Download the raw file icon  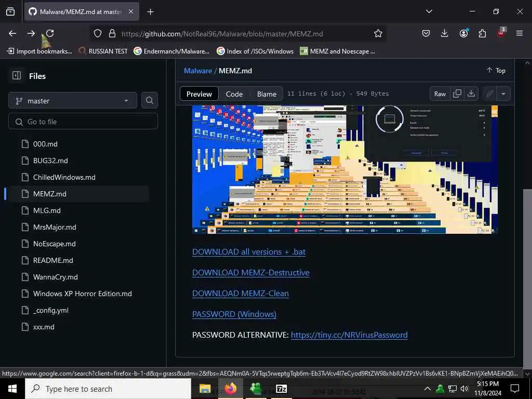471,94
